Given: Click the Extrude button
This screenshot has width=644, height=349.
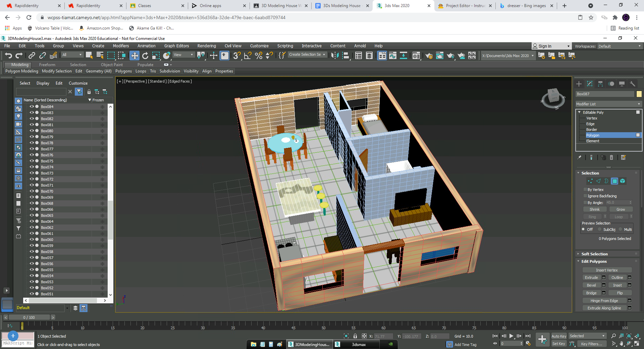Looking at the screenshot, I should [x=591, y=278].
